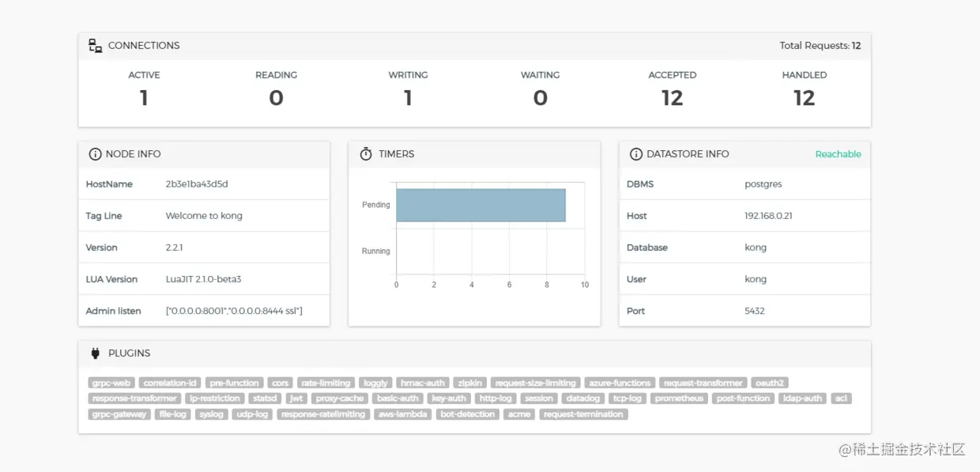The width and height of the screenshot is (980, 472).
Task: Click the statsd plugin tag
Action: 265,398
